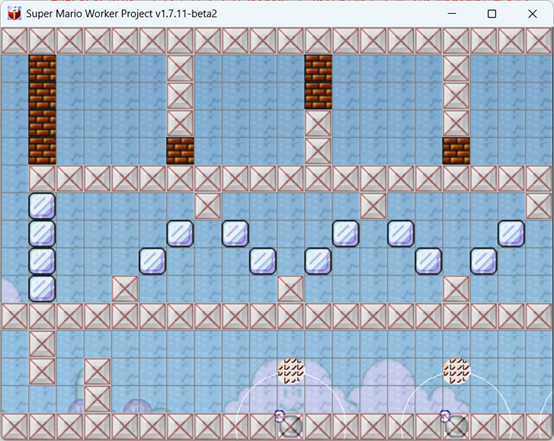The height and width of the screenshot is (441, 554).
Task: Select the grey pivot block under the left ball
Action: point(291,427)
